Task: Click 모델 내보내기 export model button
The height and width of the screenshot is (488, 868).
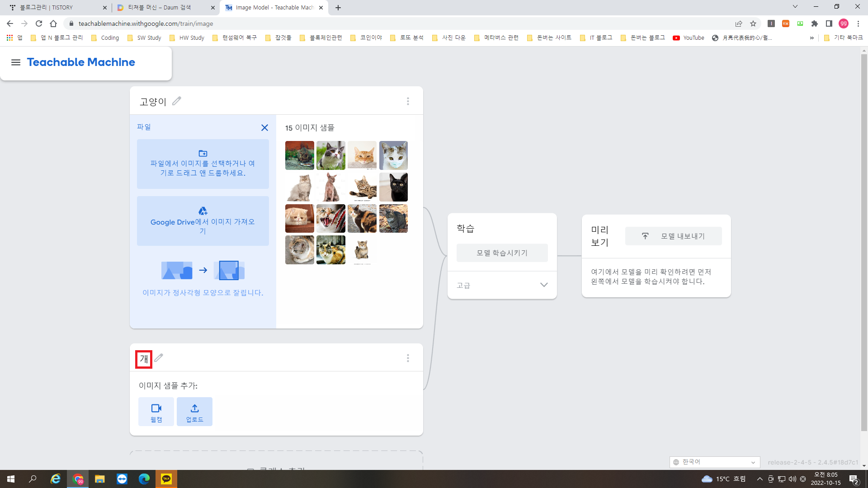Action: [673, 236]
